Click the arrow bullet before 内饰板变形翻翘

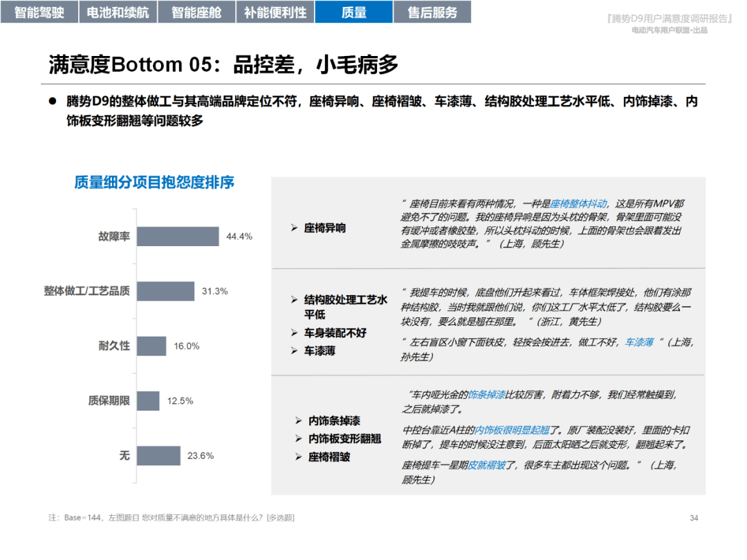pos(299,438)
